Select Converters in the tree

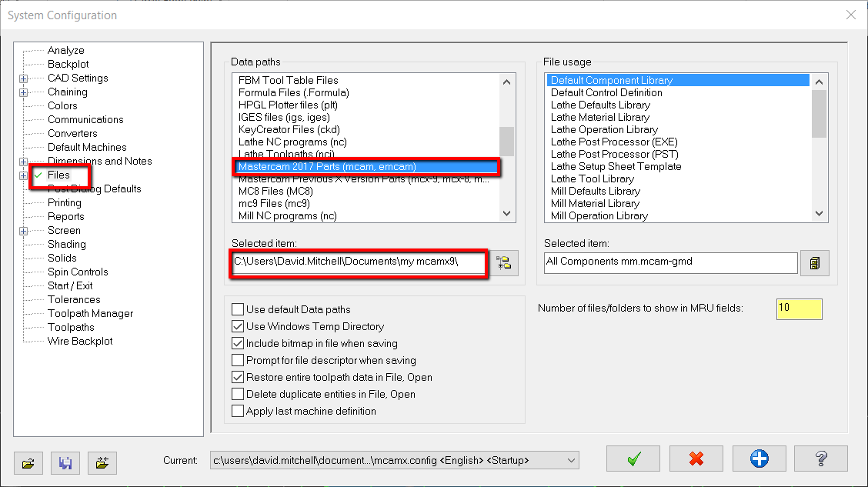coord(72,133)
